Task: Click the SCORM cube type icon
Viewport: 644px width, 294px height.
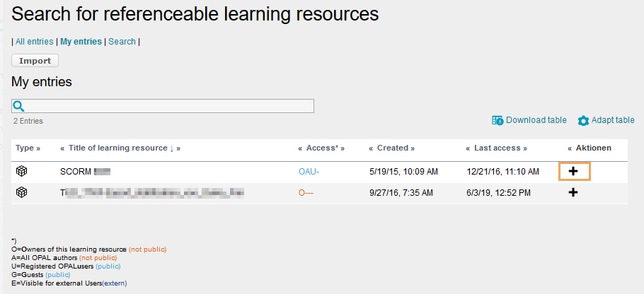Action: [x=22, y=171]
